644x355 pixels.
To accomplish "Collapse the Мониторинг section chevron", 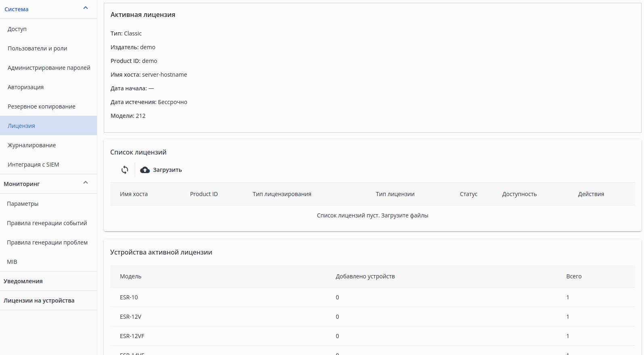I will pos(86,183).
